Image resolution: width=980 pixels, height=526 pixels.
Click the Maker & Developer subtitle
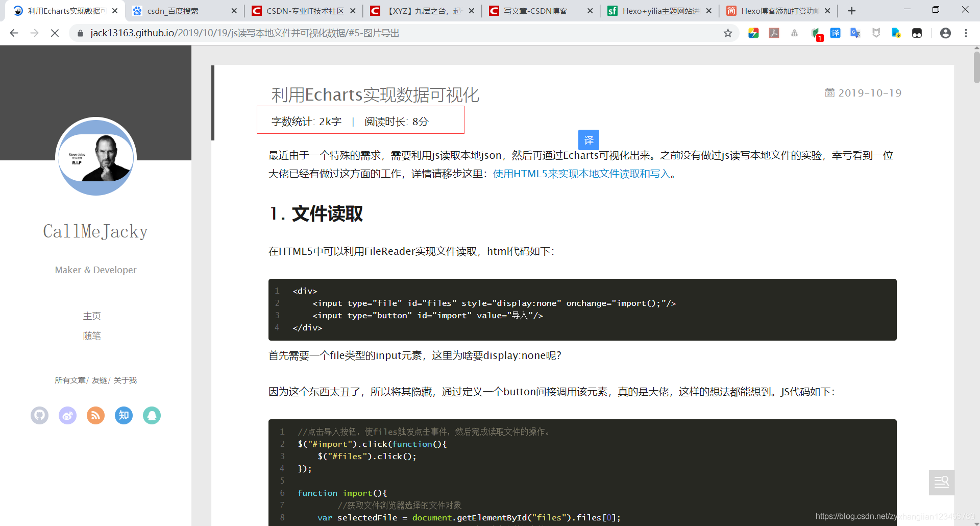[95, 270]
